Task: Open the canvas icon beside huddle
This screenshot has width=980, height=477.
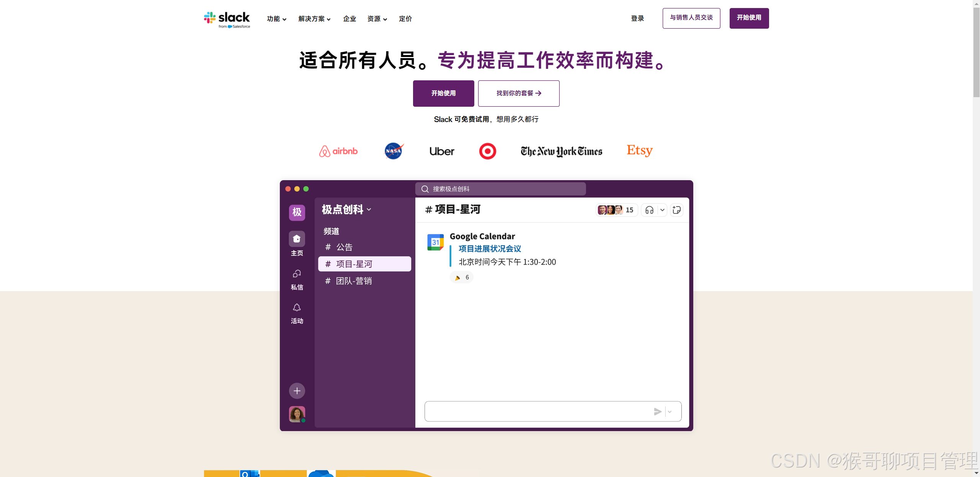Action: (x=676, y=210)
